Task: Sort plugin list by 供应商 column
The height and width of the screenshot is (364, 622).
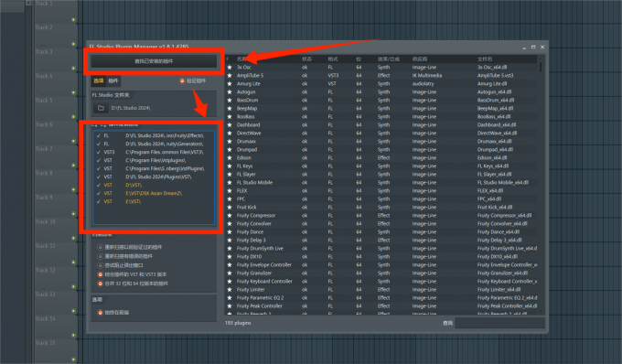Action: (x=420, y=59)
